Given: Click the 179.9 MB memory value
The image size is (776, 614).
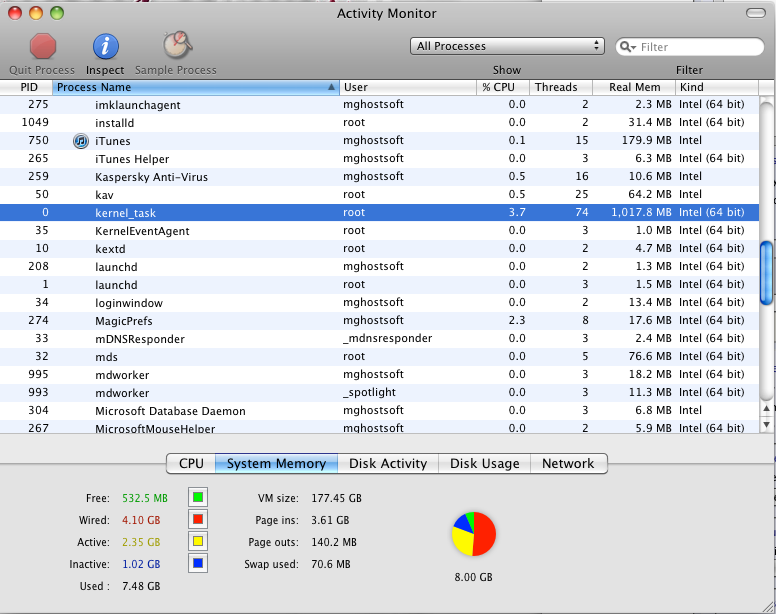Looking at the screenshot, I should 647,141.
